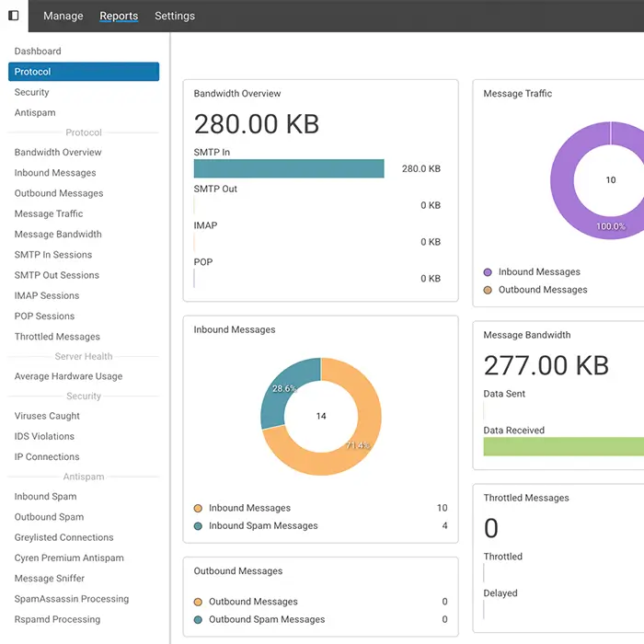Click the Message Bandwidth card title
The width and height of the screenshot is (644, 644).
[x=527, y=335]
